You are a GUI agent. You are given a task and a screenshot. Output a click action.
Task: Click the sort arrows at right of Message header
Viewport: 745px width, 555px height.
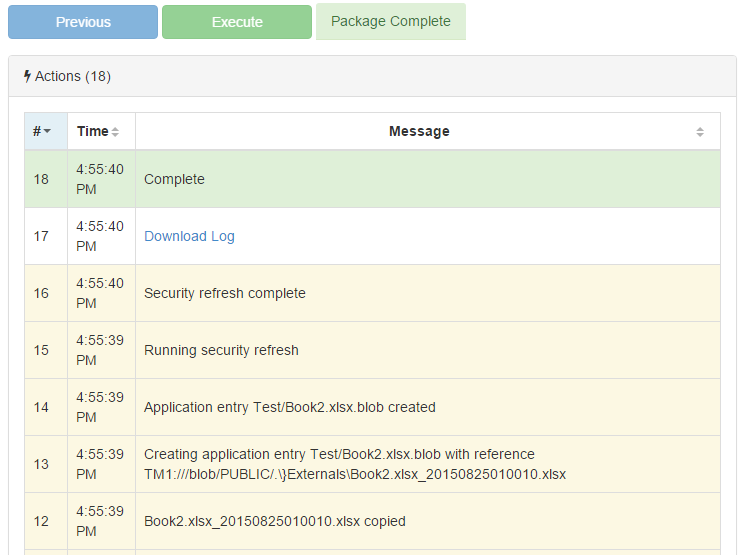click(700, 132)
